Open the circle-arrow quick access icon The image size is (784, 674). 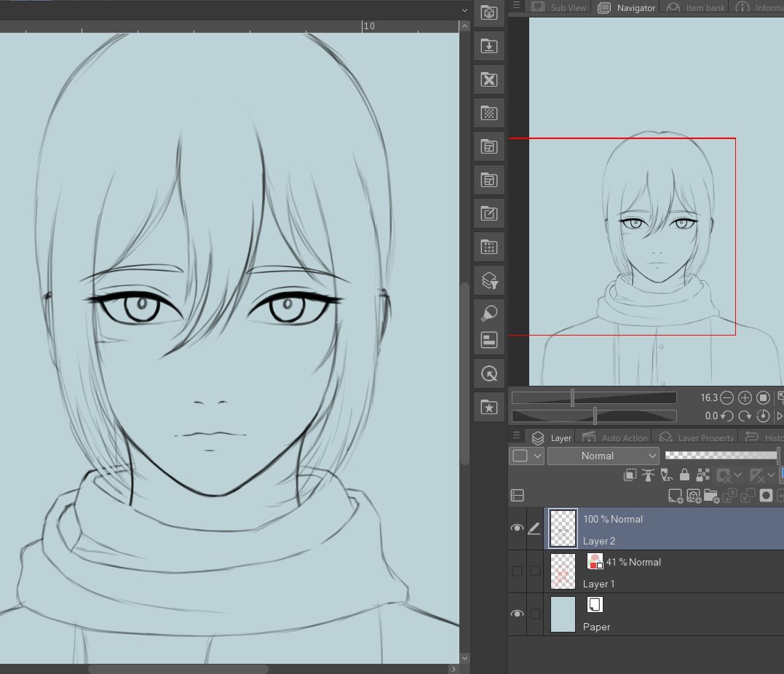489,373
